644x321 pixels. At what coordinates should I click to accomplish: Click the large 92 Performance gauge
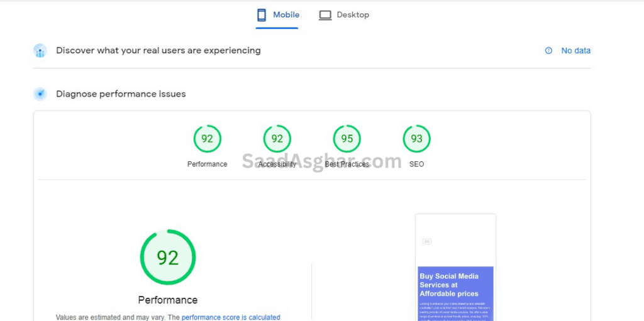click(x=168, y=258)
